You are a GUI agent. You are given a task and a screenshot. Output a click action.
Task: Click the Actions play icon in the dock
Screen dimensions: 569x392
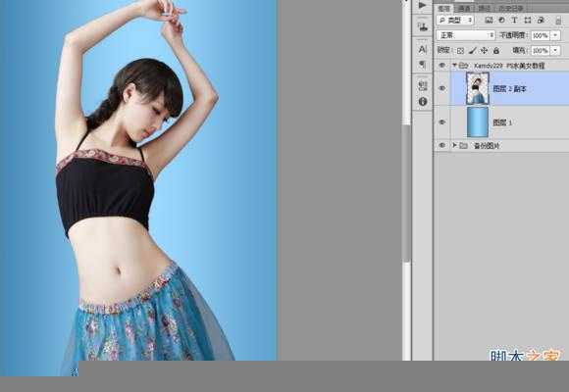point(422,5)
